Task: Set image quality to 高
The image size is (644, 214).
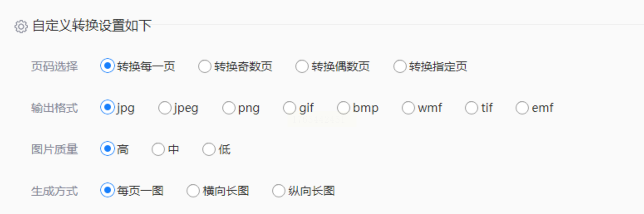Action: click(x=107, y=149)
